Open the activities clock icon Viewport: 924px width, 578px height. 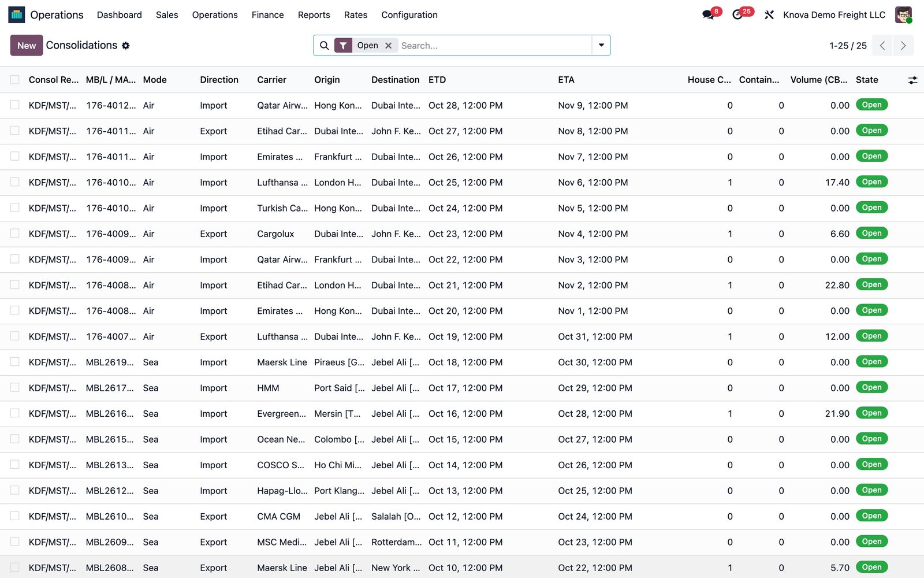(737, 15)
